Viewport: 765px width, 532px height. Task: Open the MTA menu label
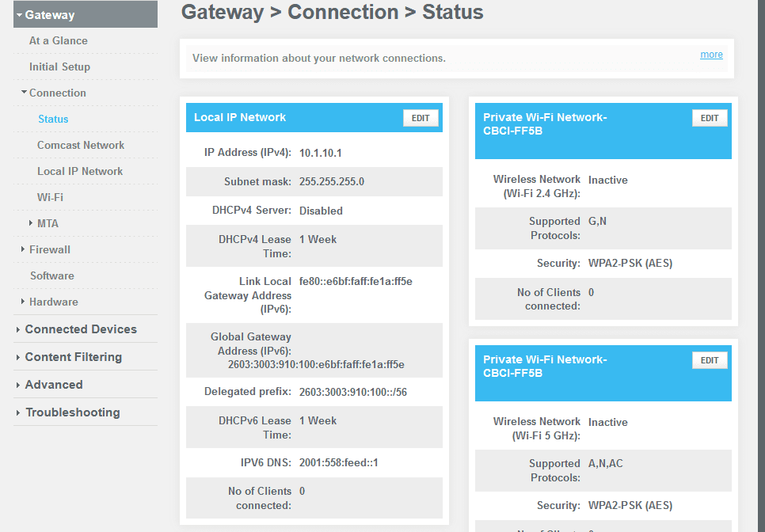click(x=48, y=223)
